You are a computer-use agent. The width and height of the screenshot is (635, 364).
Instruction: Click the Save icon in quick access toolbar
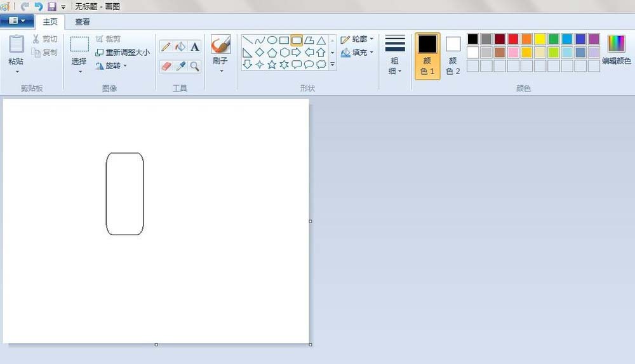pos(52,6)
